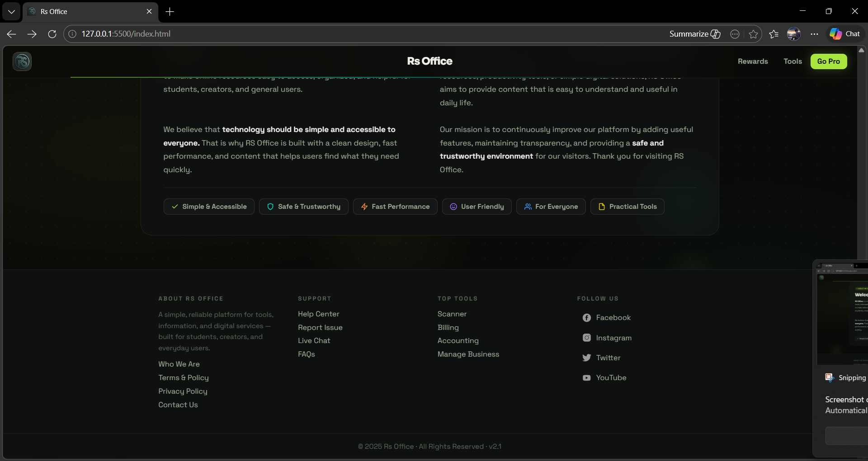Click the page scrollbar up arrow

click(862, 50)
